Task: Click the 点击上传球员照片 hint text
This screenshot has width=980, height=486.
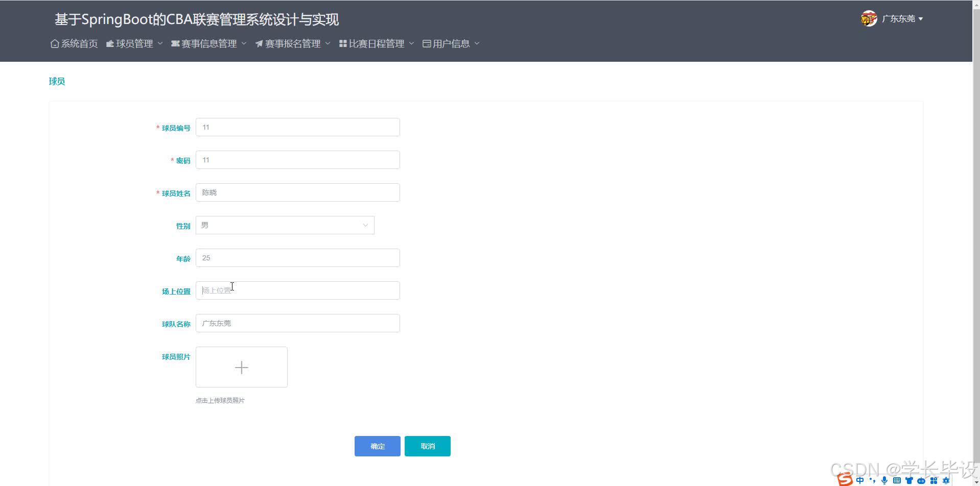Action: 220,401
